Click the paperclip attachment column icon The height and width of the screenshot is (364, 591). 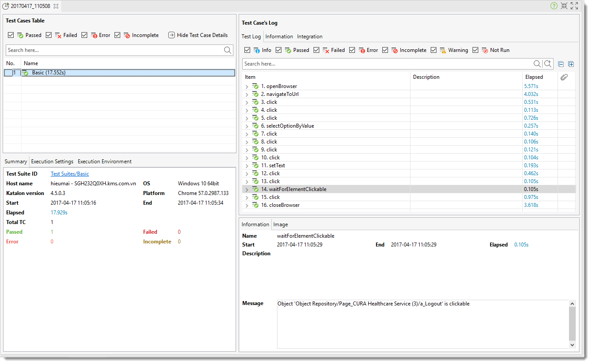(x=564, y=77)
